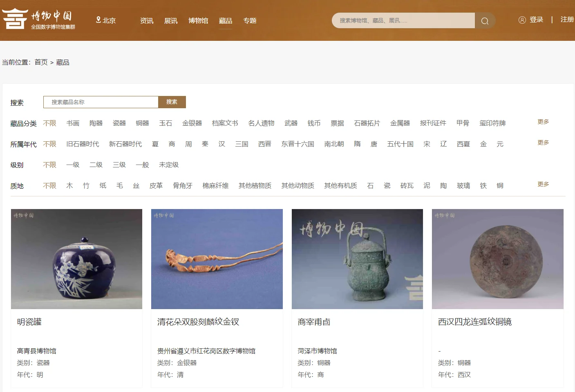Screen dimensions: 575x392
Task: Click the brown 搜索 button
Action: (172, 102)
